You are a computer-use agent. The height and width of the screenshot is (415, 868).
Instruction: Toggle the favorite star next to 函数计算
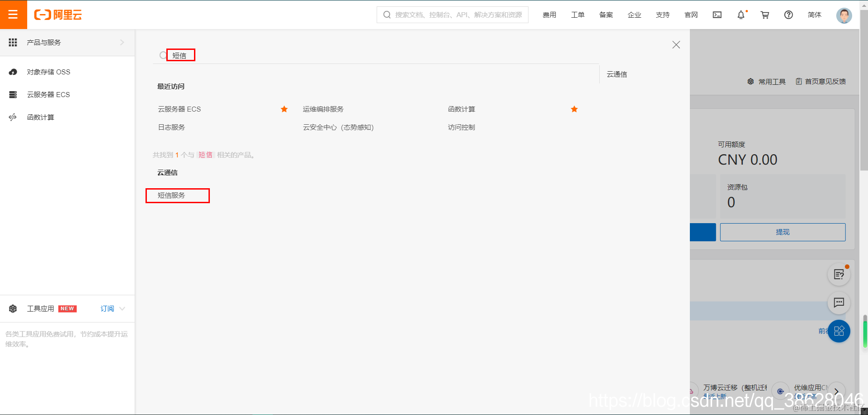coord(574,109)
